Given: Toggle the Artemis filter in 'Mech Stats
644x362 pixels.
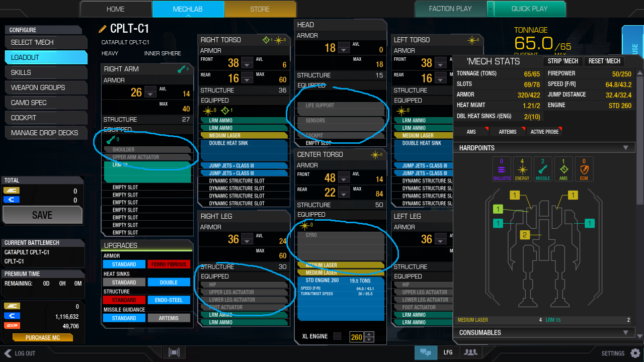Looking at the screenshot, I should coord(508,132).
